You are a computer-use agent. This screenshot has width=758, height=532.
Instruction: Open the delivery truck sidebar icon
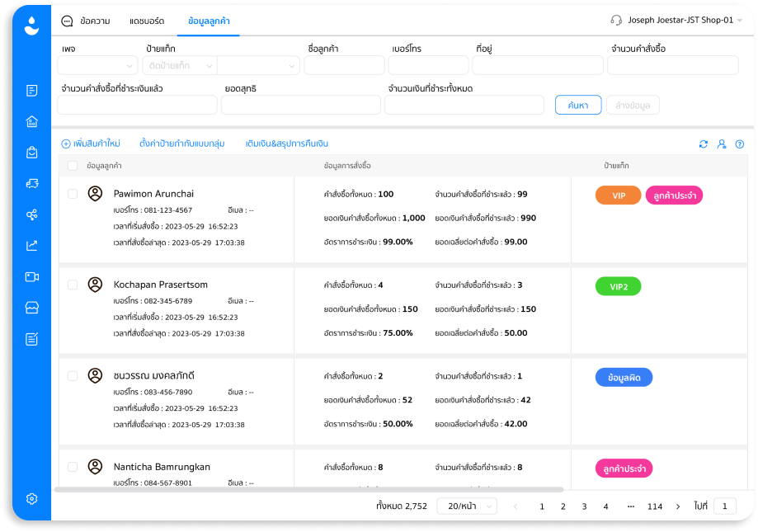click(32, 184)
